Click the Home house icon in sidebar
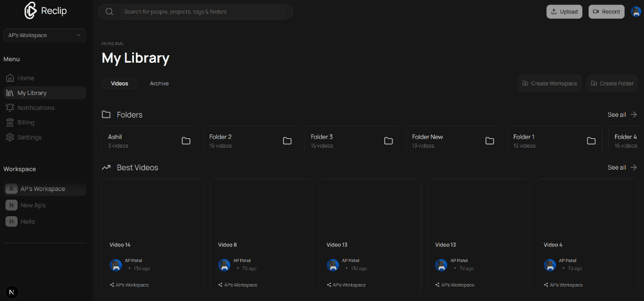 pos(10,78)
